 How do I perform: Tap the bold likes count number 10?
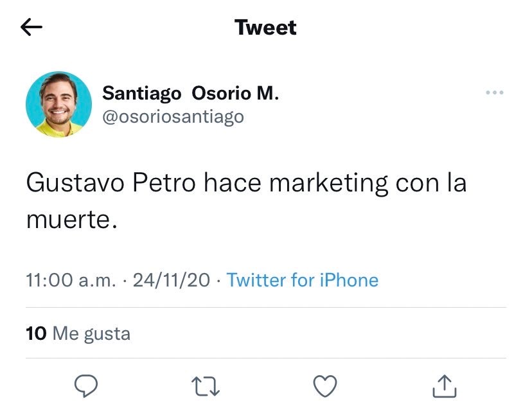(x=36, y=333)
